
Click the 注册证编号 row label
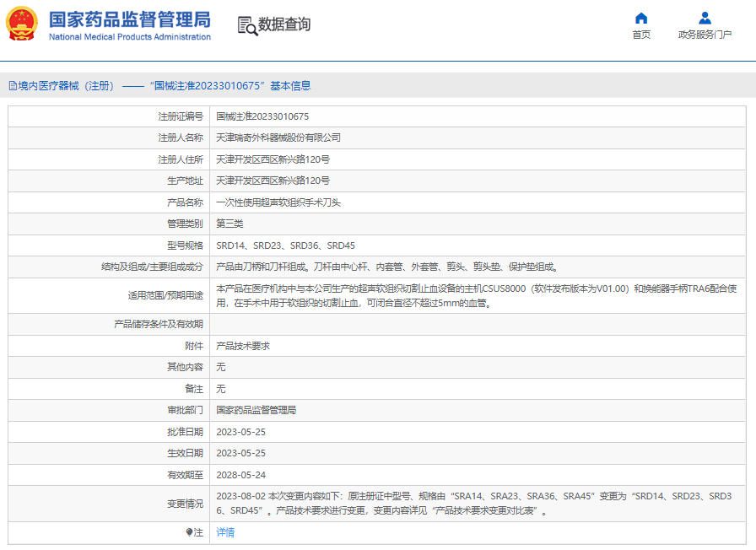pos(181,116)
